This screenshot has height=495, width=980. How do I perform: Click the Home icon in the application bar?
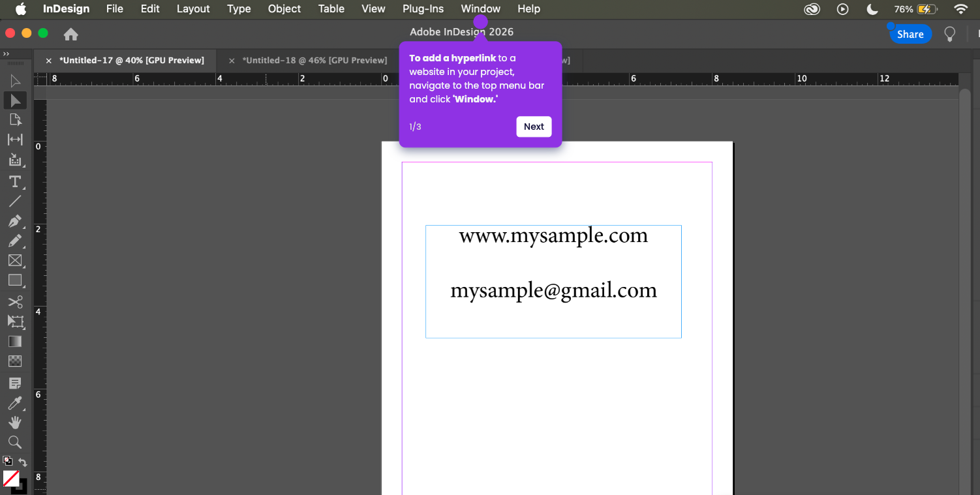coord(70,35)
